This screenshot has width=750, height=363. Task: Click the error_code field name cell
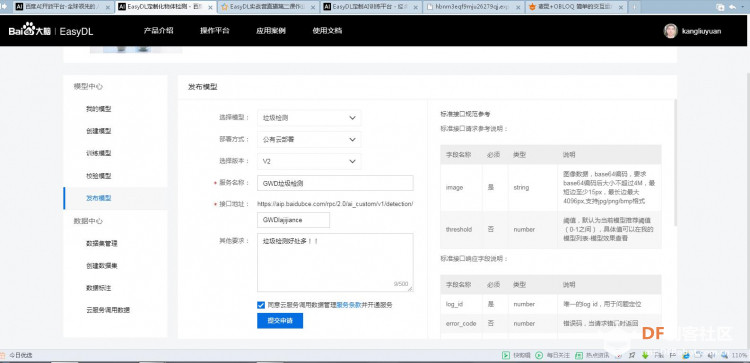pyautogui.click(x=461, y=324)
